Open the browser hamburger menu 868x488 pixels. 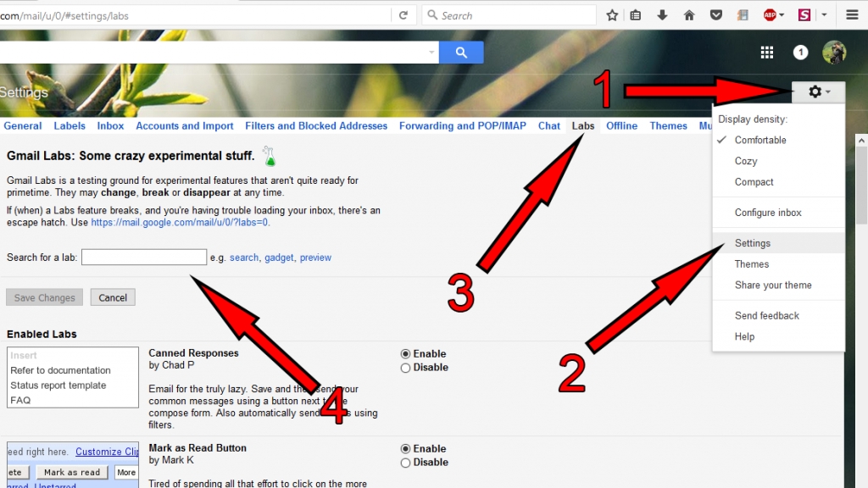[x=853, y=15]
